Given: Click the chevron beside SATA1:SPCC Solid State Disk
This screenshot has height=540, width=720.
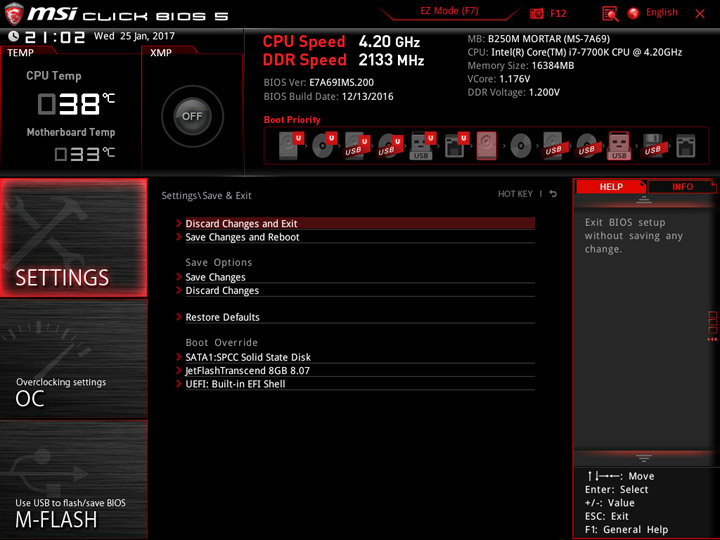Looking at the screenshot, I should tap(179, 356).
